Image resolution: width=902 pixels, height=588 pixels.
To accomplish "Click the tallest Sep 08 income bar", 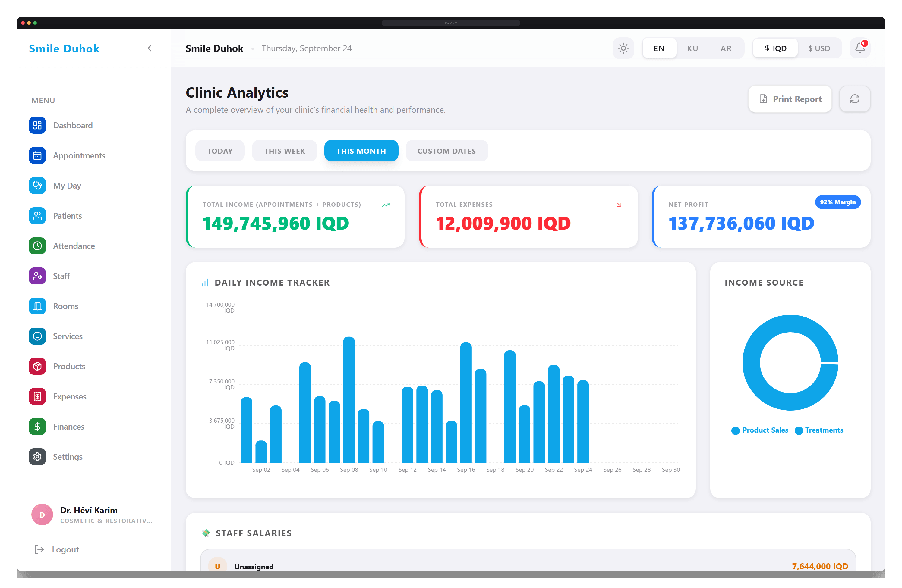I will pos(349,399).
